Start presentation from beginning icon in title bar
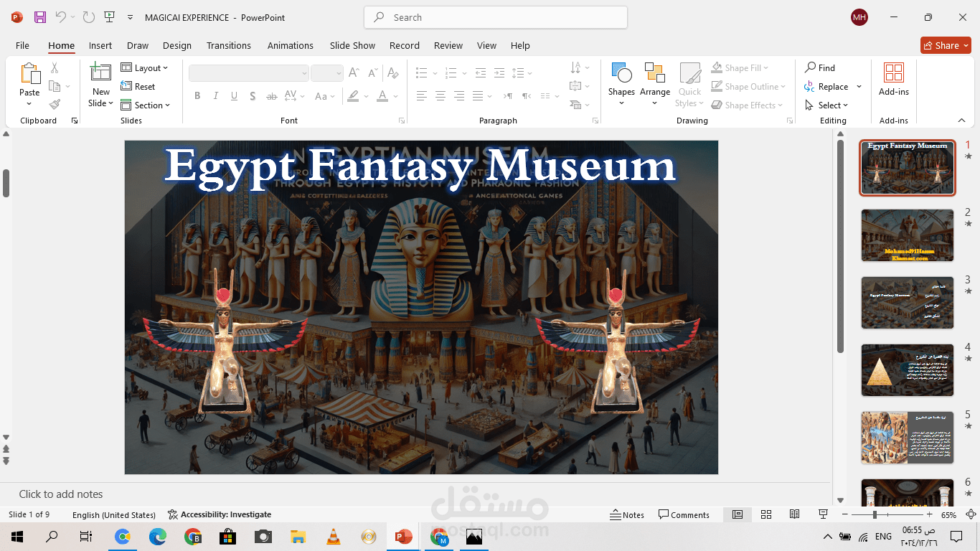The image size is (980, 551). (x=109, y=17)
